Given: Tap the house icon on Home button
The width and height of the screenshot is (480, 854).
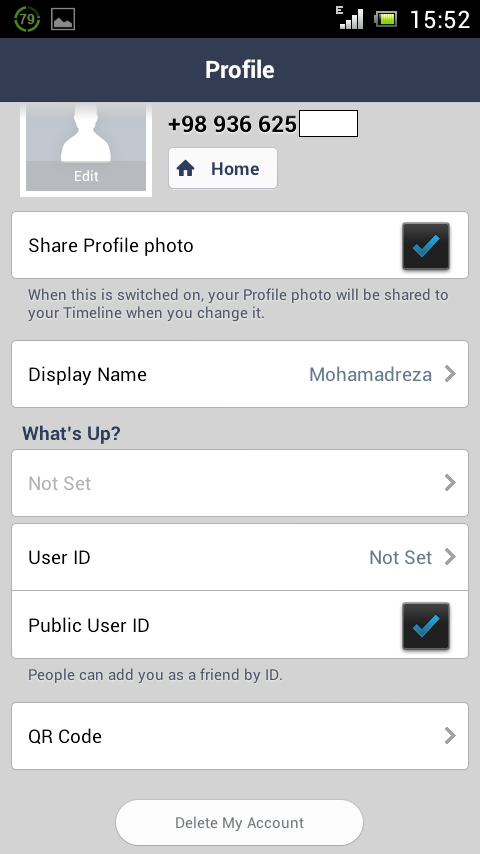Looking at the screenshot, I should pyautogui.click(x=185, y=169).
